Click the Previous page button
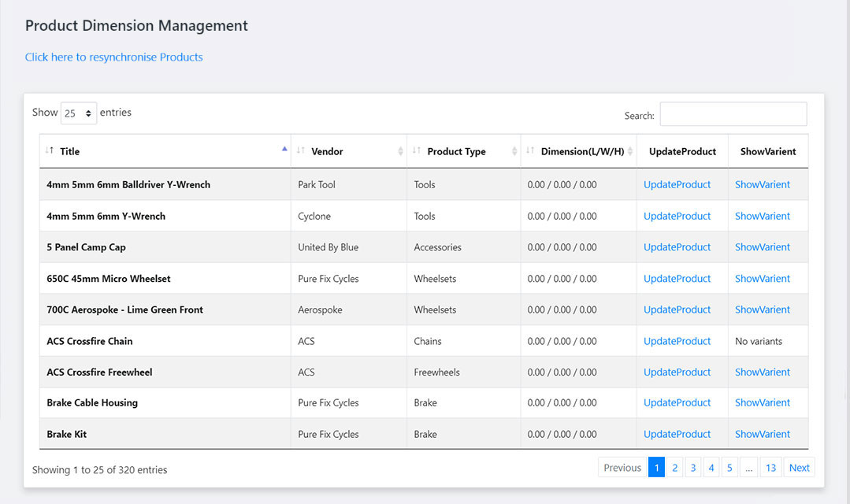 [622, 468]
